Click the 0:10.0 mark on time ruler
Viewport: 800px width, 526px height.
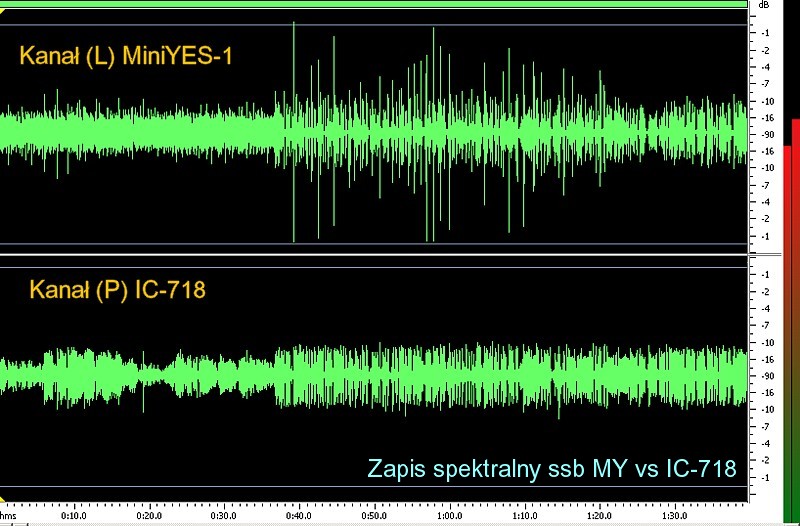[73, 518]
